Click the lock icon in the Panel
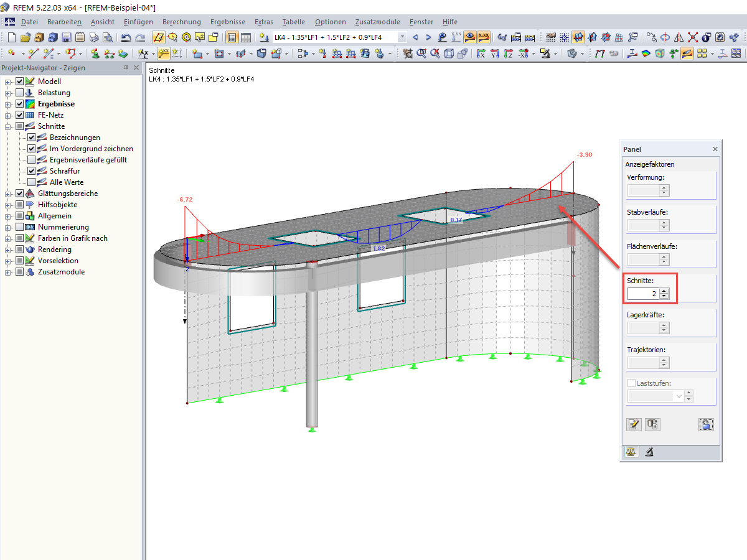This screenshot has width=747, height=560. 706,424
